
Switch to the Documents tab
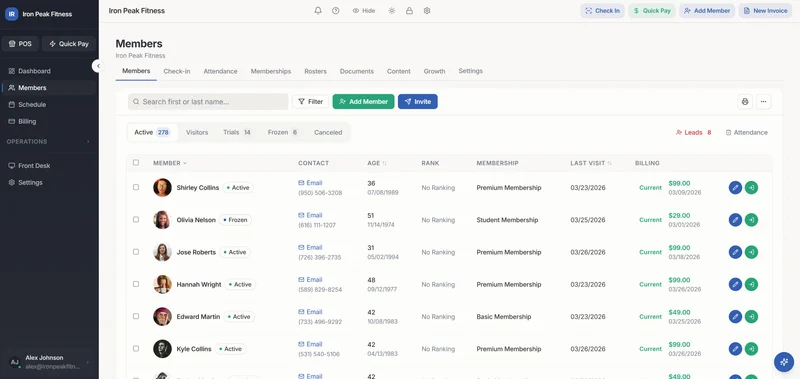tap(357, 71)
